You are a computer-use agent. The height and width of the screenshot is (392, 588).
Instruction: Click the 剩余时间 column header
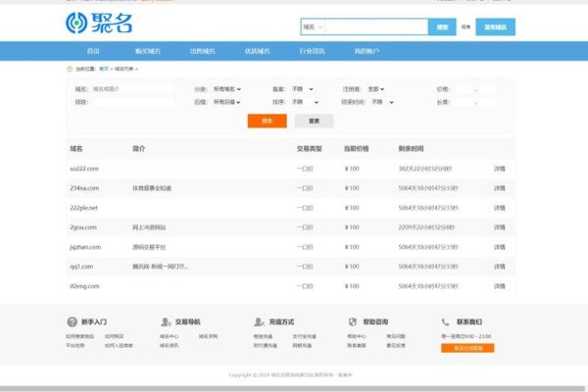pos(411,149)
